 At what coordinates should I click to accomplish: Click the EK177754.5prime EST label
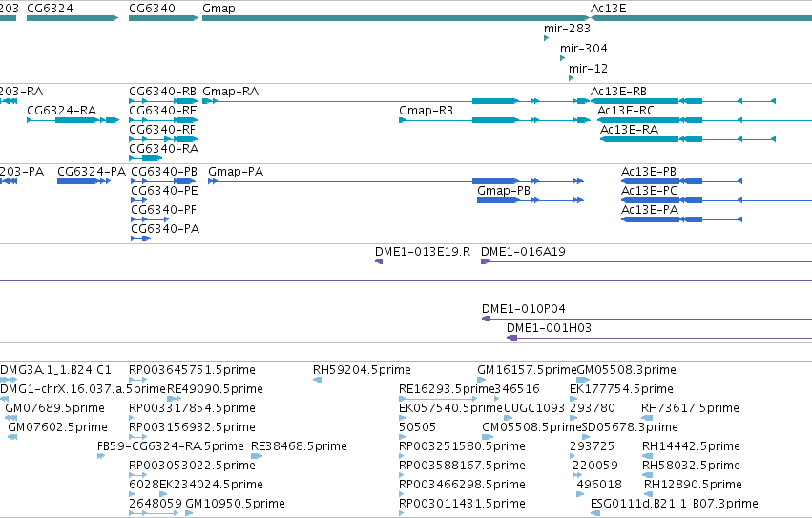click(x=621, y=389)
